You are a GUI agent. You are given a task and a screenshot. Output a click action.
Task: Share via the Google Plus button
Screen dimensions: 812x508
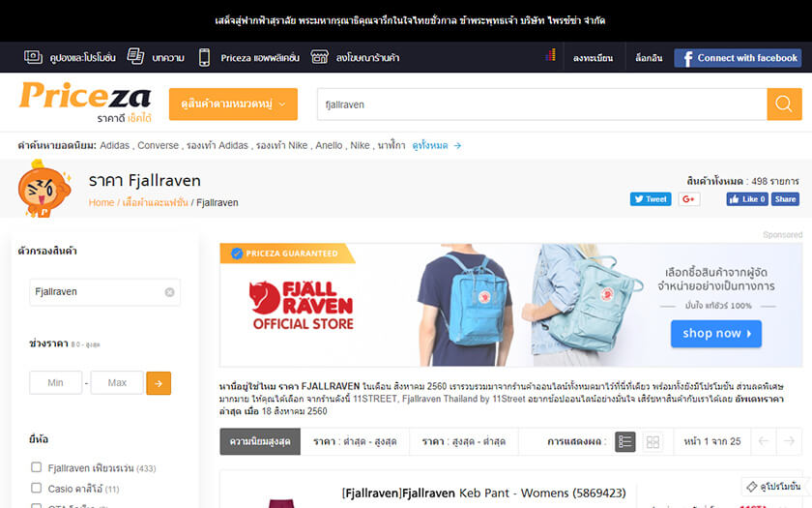[x=689, y=199]
